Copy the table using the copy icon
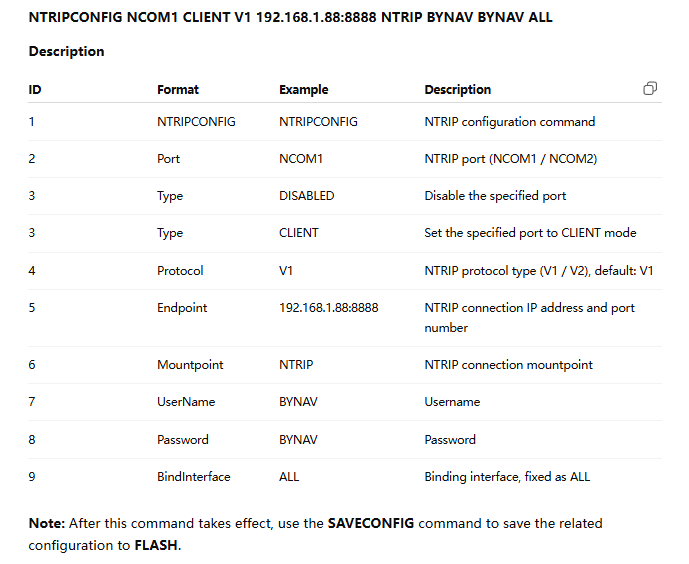Image resolution: width=689 pixels, height=564 pixels. click(x=650, y=89)
